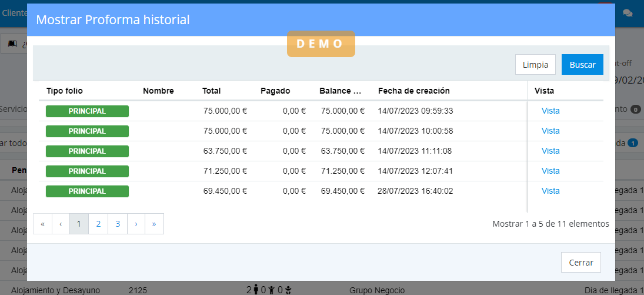View the 69.450,00 € proforma entry

click(550, 191)
